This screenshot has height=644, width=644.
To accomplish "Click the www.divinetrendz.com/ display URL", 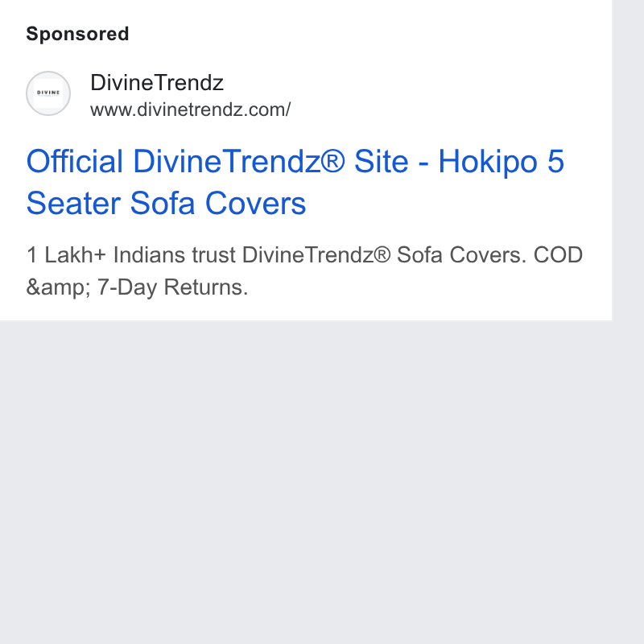I will coord(191,109).
